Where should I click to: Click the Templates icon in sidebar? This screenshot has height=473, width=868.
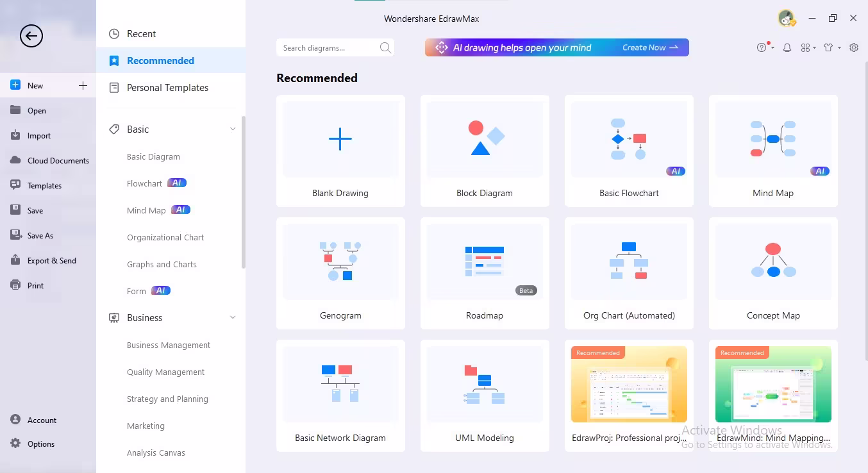point(15,185)
